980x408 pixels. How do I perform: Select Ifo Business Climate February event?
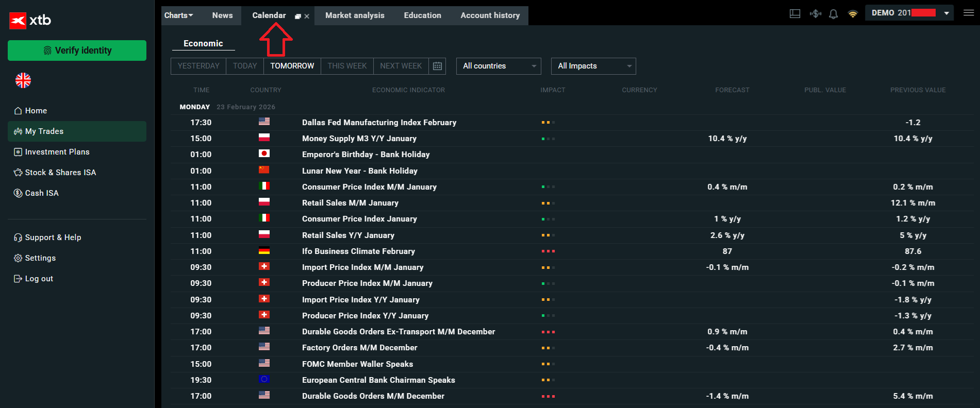573,251
